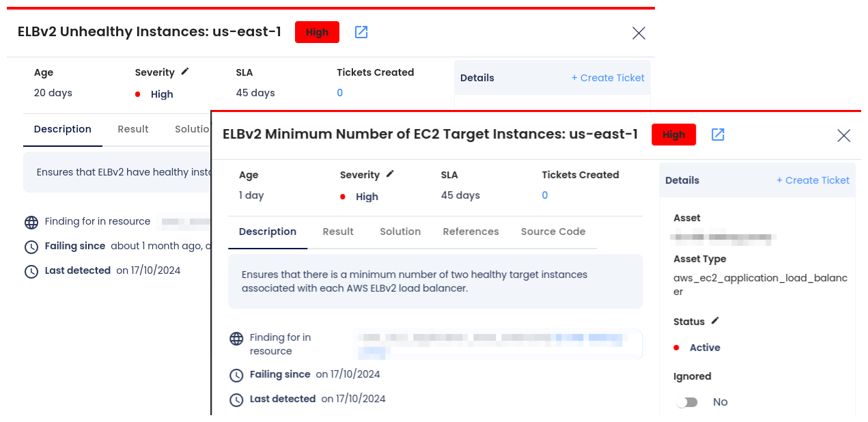
Task: Select Result tab in Unhealthy Instances panel
Action: (x=133, y=129)
